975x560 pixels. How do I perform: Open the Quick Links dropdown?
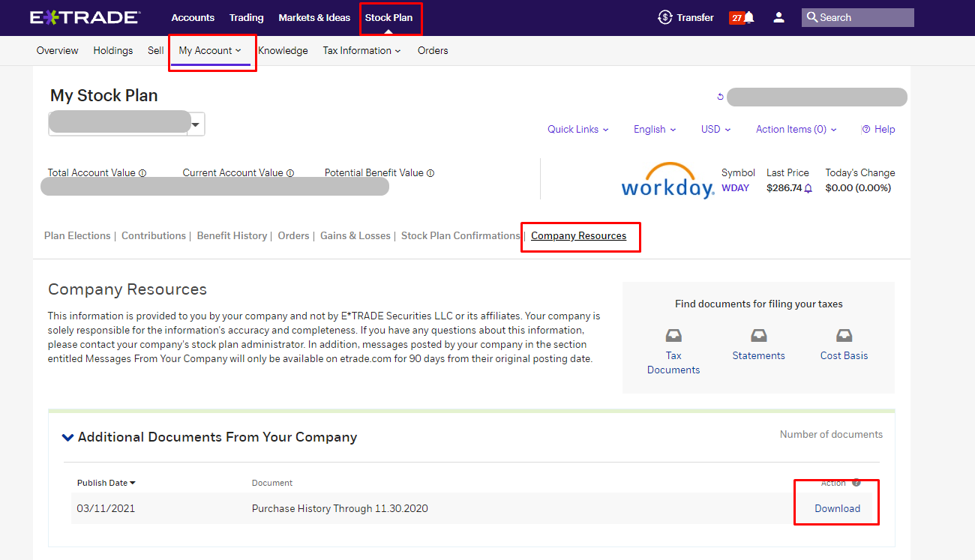tap(577, 129)
